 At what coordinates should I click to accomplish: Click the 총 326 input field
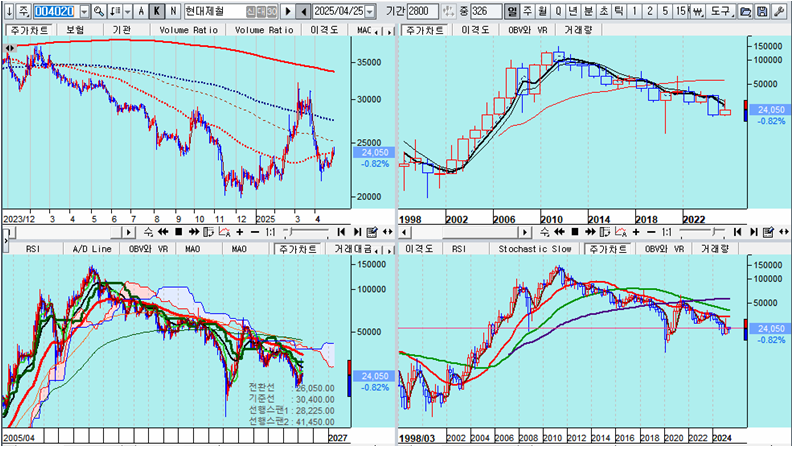click(486, 11)
